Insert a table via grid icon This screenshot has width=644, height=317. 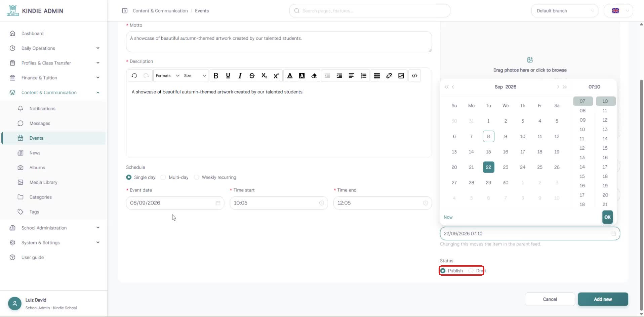[377, 76]
